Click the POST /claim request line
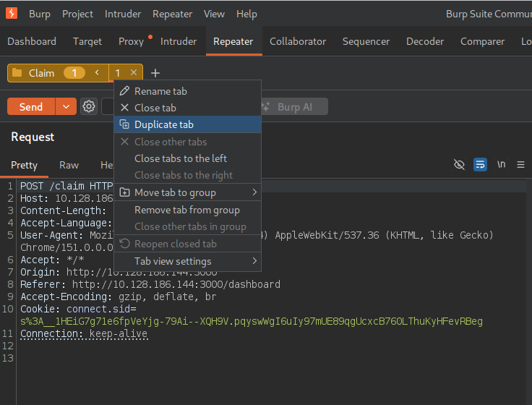This screenshot has height=405, width=532. pyautogui.click(x=66, y=186)
